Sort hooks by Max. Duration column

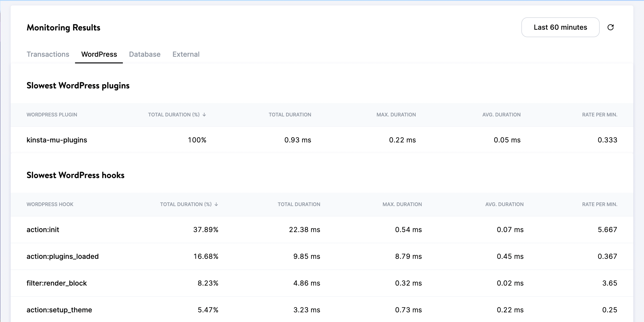pyautogui.click(x=402, y=204)
